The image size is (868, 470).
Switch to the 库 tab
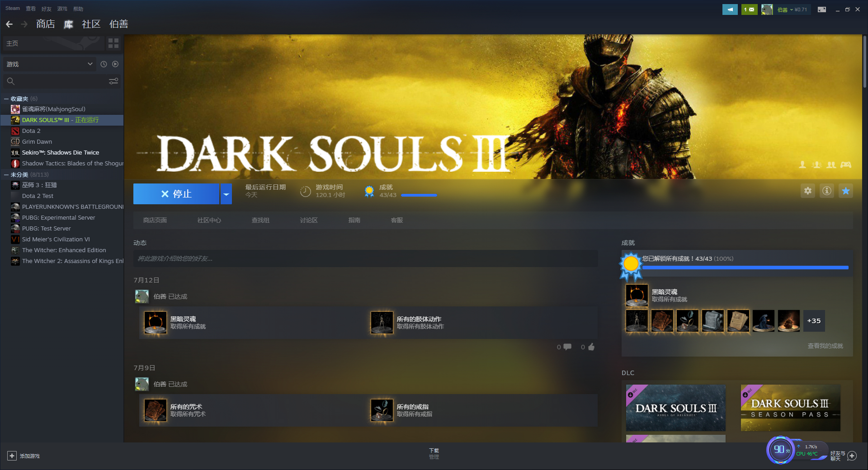68,24
